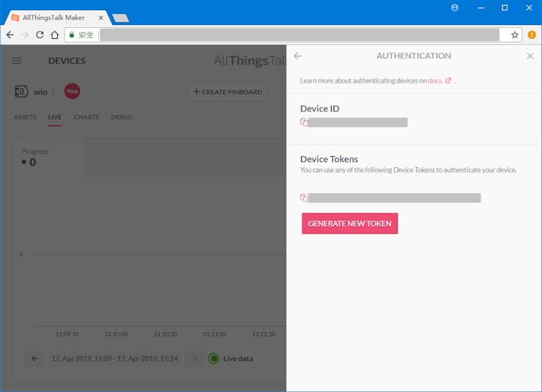The width and height of the screenshot is (542, 392).
Task: Switch to the LIVE tab
Action: pos(55,117)
